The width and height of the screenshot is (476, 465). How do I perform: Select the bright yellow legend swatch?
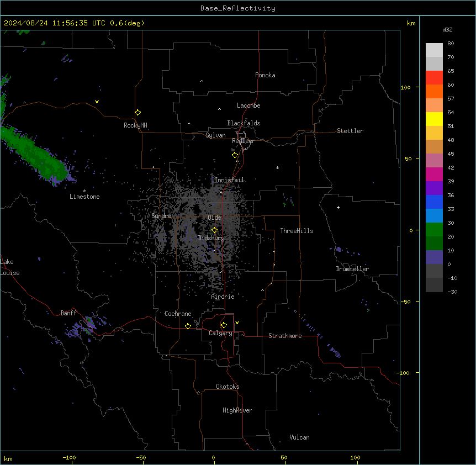pos(434,119)
